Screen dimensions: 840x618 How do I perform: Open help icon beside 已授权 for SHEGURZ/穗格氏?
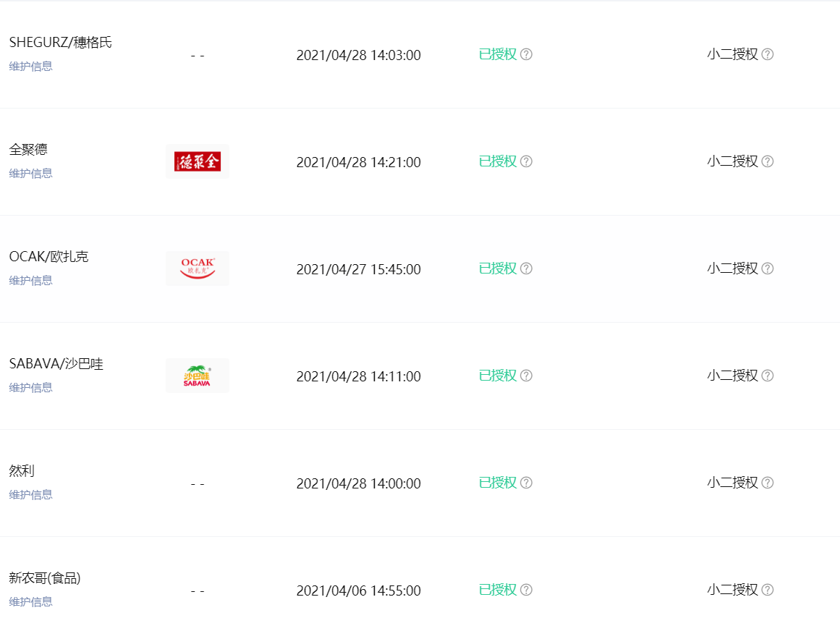(x=526, y=54)
